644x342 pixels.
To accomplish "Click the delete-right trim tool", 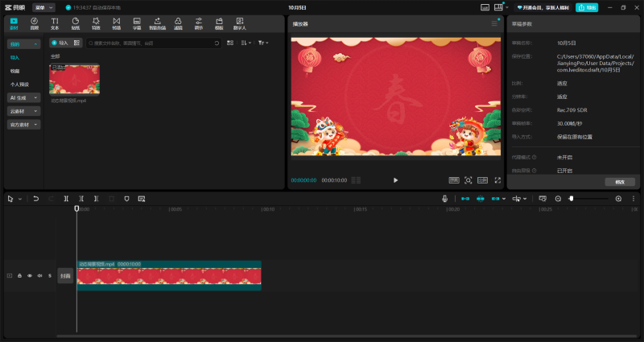I will click(x=97, y=199).
